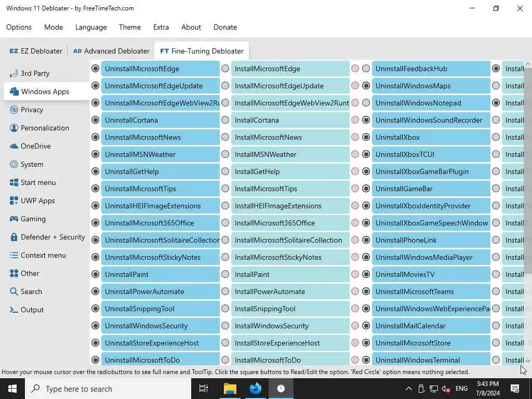Screen dimensions: 532x399
Task: Open the Context menu list icon
Action: coord(14,255)
